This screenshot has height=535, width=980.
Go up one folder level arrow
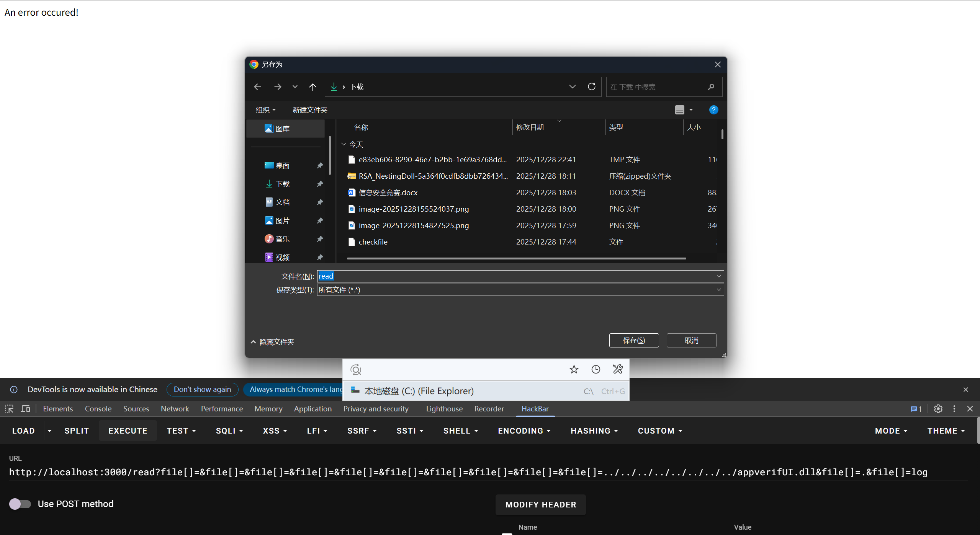[x=312, y=87]
